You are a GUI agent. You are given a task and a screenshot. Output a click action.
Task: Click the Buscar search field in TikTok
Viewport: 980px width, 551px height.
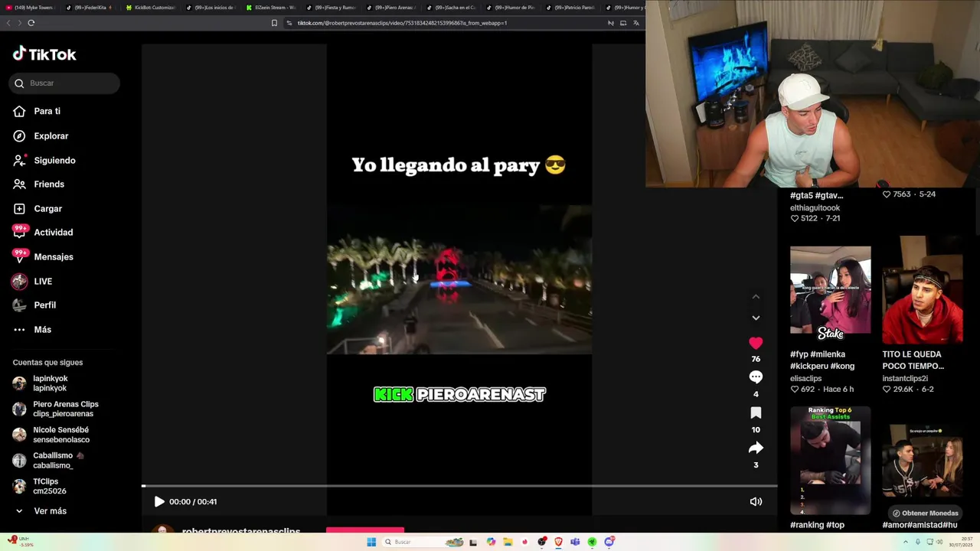coord(64,83)
